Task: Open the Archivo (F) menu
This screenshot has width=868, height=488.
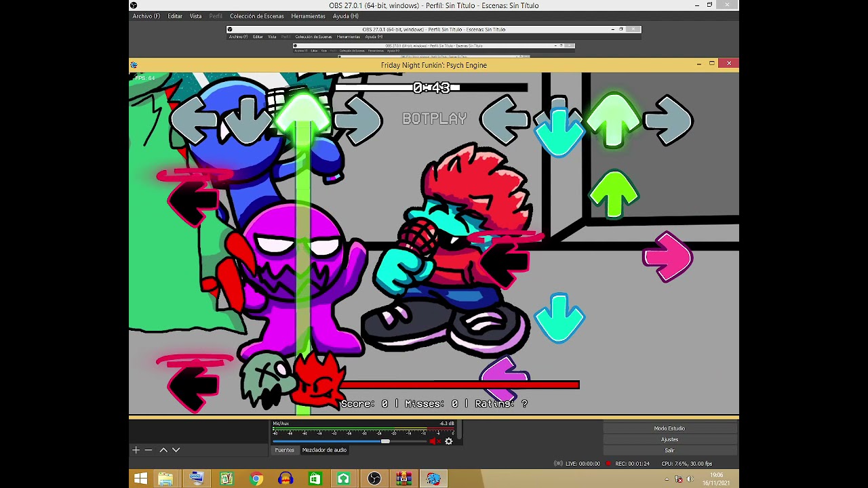Action: coord(146,16)
